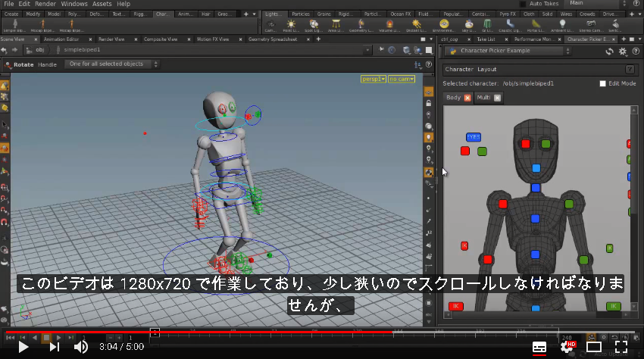Switch to theater mode
This screenshot has height=359, width=644.
[594, 347]
